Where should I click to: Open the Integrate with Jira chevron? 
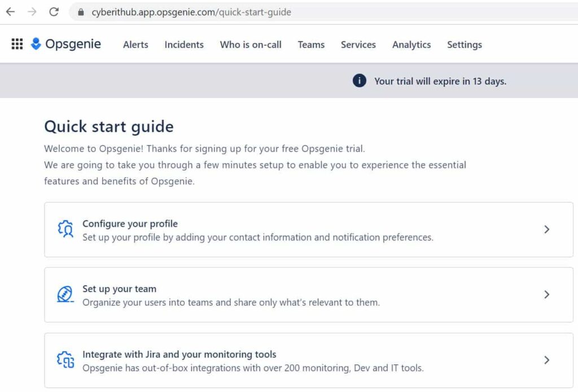tap(546, 360)
